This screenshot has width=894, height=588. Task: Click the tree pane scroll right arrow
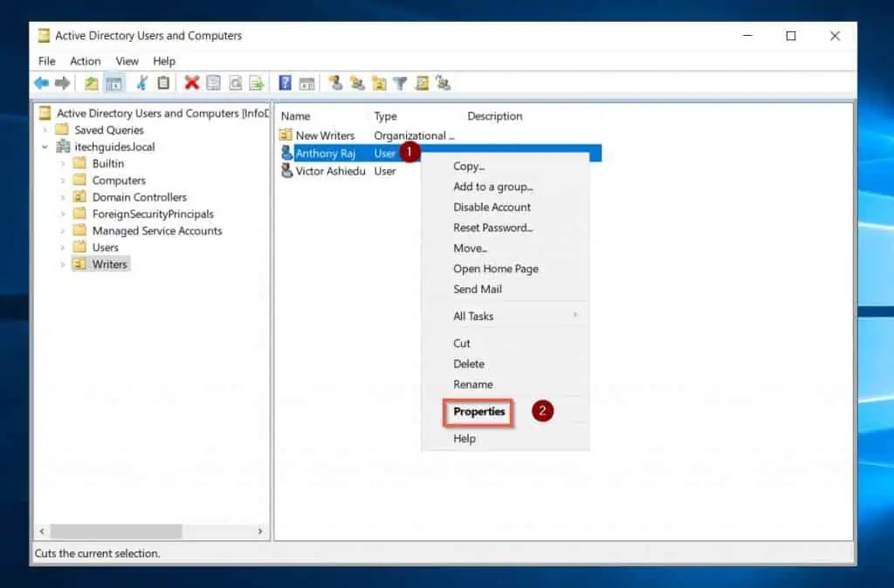click(x=260, y=531)
